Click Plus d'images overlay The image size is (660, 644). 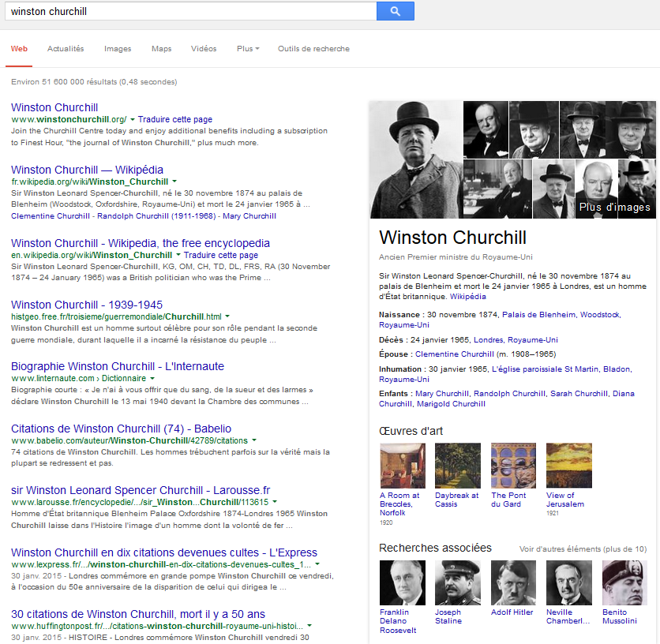click(x=614, y=207)
